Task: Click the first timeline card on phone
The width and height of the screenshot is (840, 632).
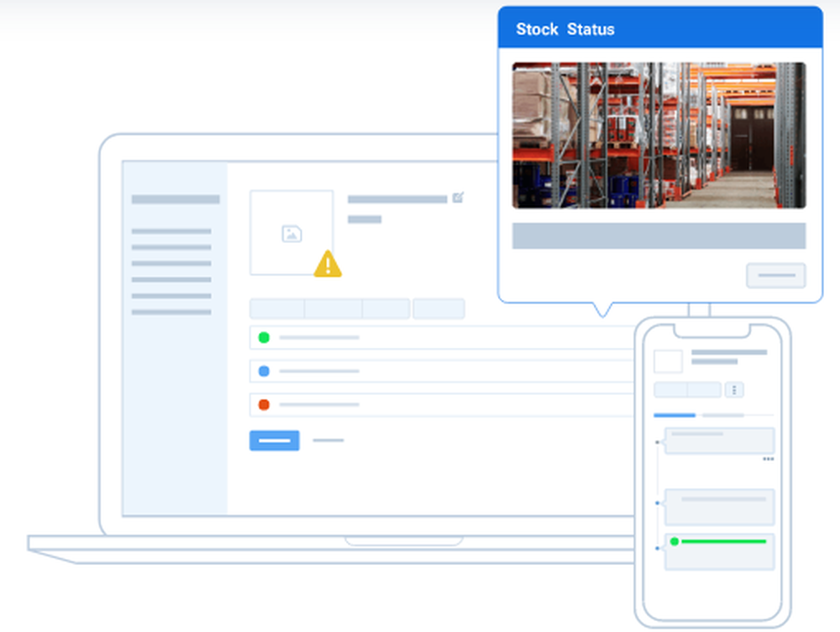Action: pyautogui.click(x=720, y=440)
